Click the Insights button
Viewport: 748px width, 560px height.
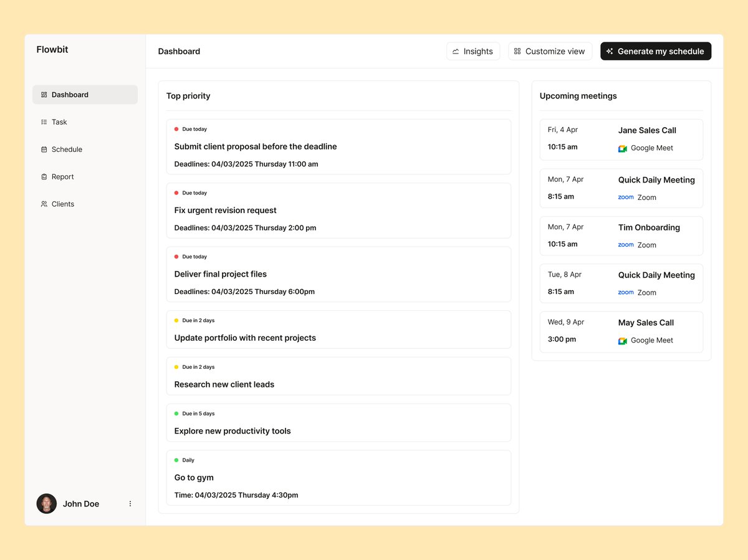point(473,51)
